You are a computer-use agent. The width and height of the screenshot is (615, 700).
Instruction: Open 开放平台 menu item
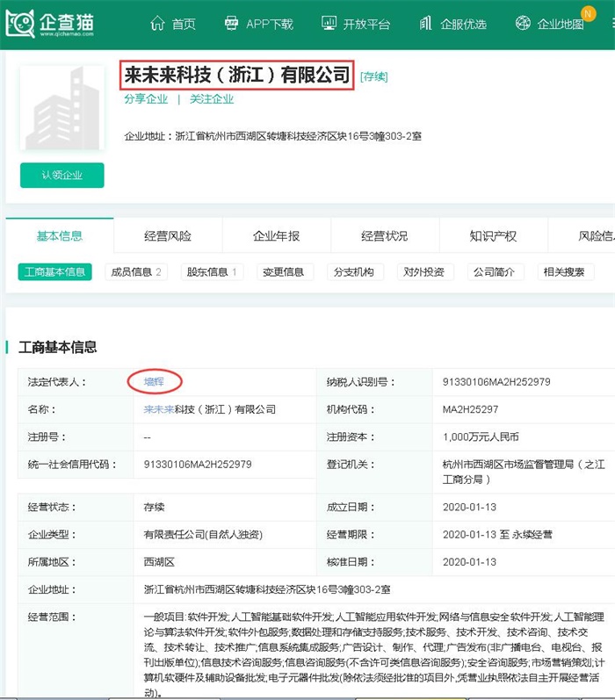366,24
